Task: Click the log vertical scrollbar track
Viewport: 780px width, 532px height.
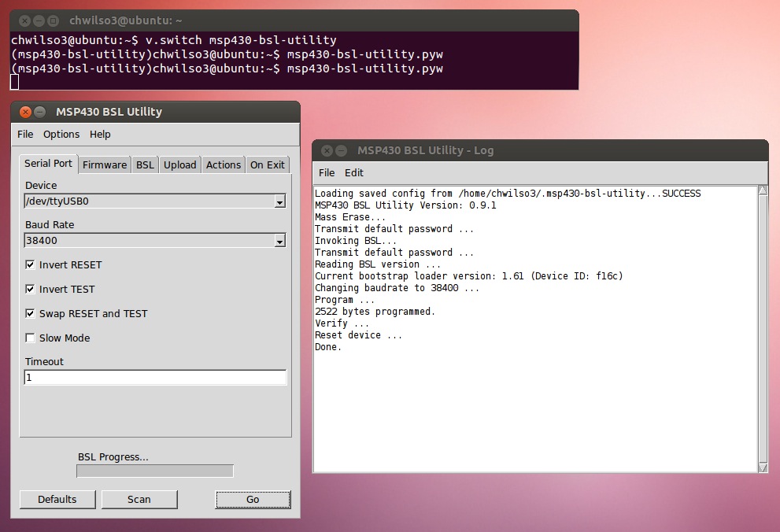Action: 763,329
